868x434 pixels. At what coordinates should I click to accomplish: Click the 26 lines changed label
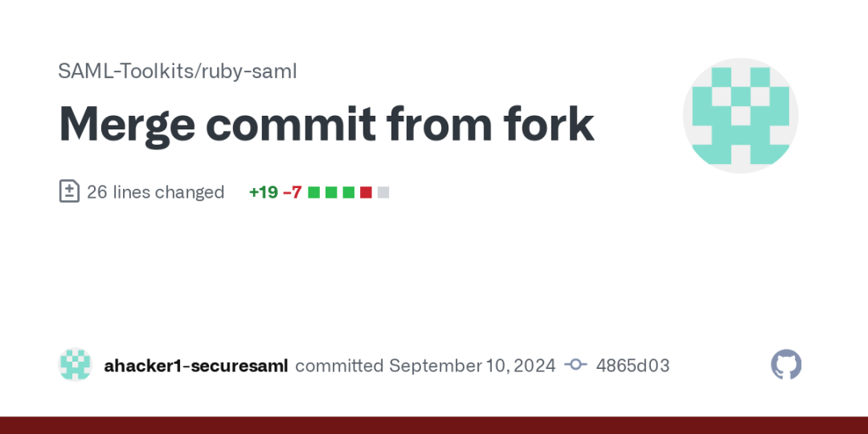click(156, 192)
